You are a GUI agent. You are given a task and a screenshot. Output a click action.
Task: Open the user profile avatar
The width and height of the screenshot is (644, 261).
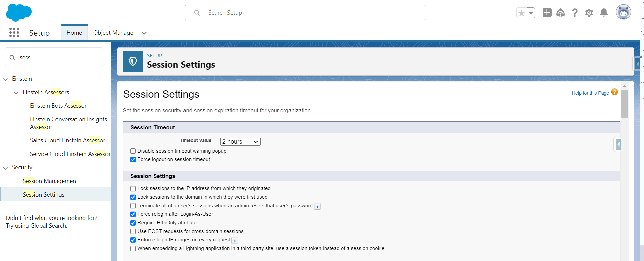(x=623, y=13)
